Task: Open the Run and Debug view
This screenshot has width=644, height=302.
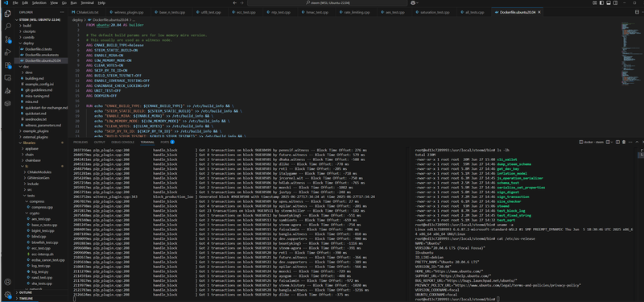Action: [7, 52]
